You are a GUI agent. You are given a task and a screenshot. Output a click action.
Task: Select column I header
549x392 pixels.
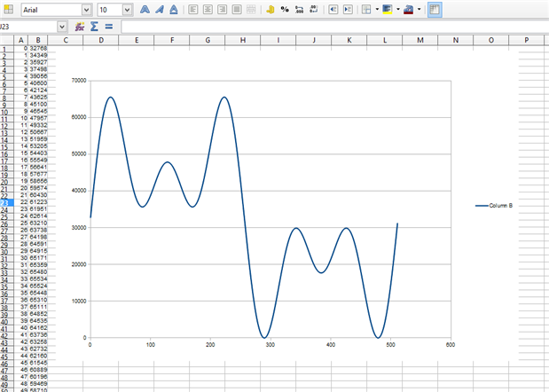278,40
